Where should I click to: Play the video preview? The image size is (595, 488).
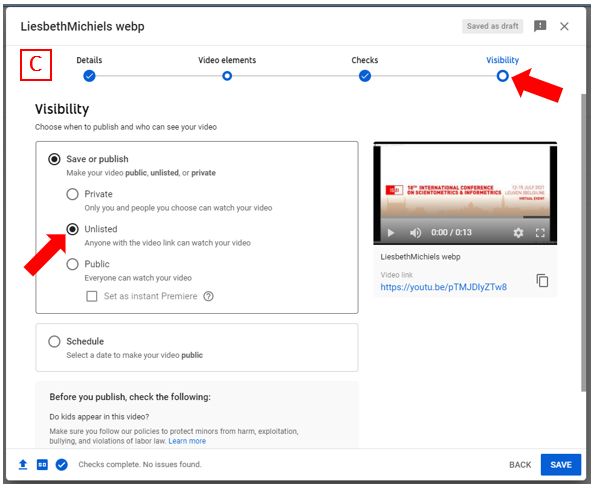[x=391, y=233]
